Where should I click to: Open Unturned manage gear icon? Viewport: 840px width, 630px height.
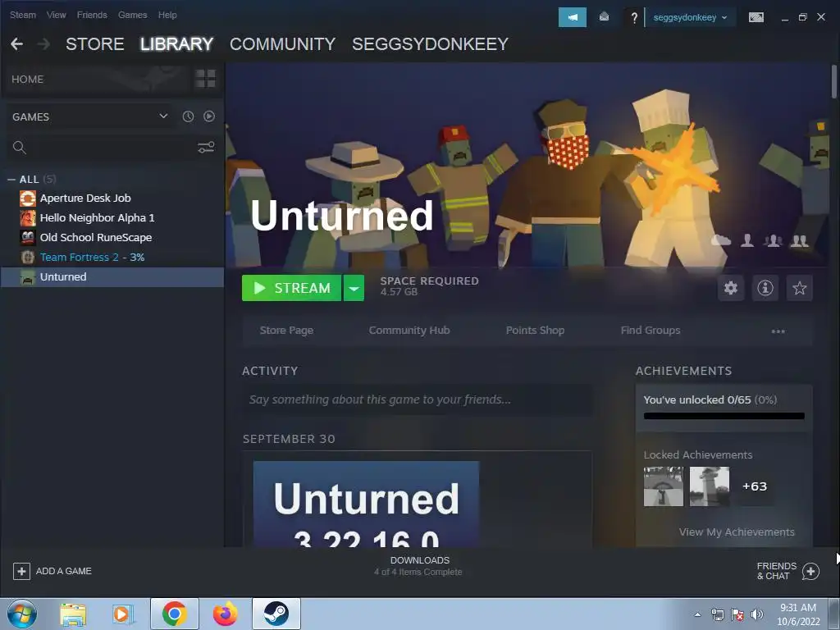pos(731,288)
